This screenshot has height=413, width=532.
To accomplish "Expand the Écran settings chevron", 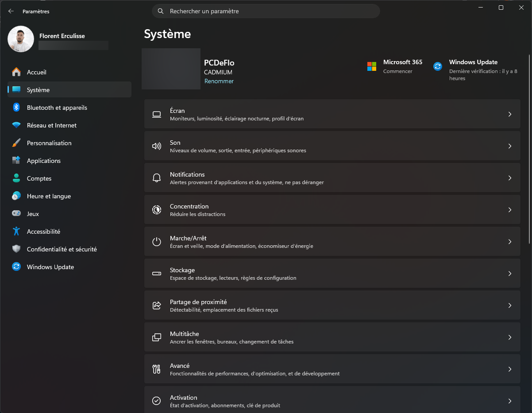I will 510,114.
